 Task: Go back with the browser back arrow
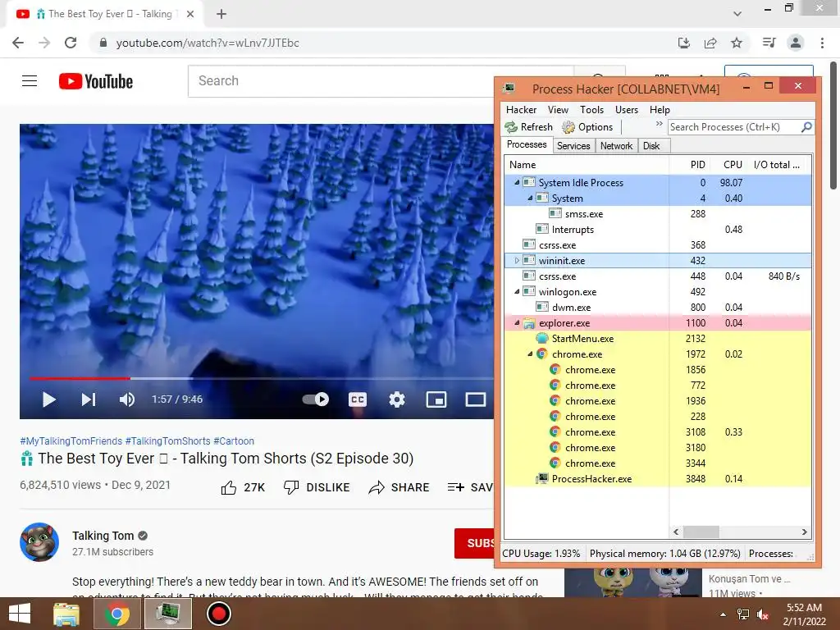(18, 43)
